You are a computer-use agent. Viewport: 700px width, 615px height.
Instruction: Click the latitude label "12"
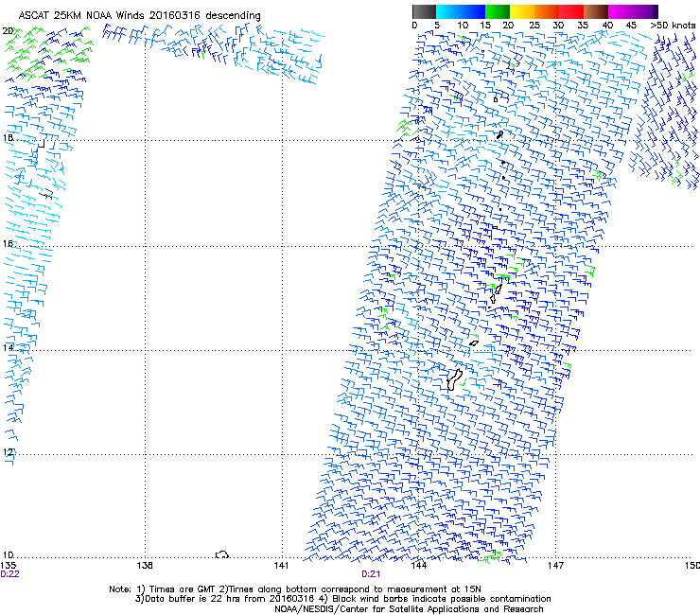click(x=8, y=452)
